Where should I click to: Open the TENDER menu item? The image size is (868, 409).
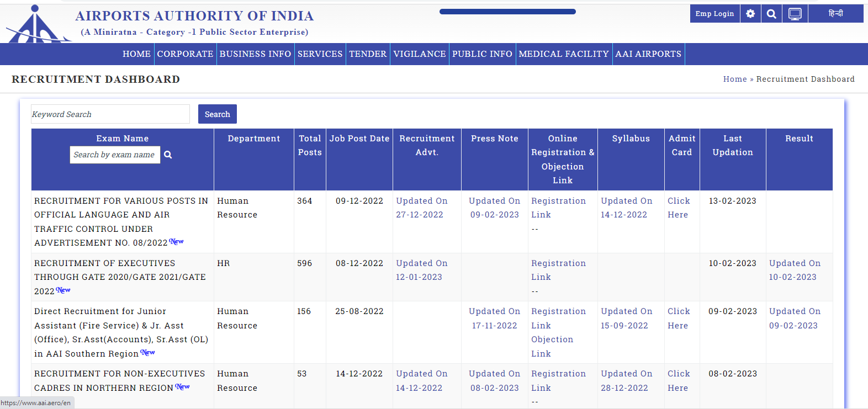368,54
